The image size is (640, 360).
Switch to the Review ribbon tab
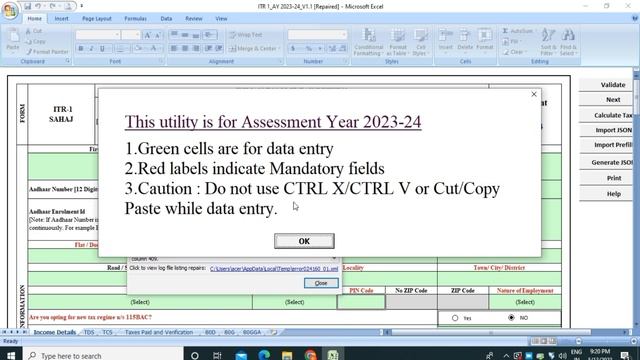(193, 18)
